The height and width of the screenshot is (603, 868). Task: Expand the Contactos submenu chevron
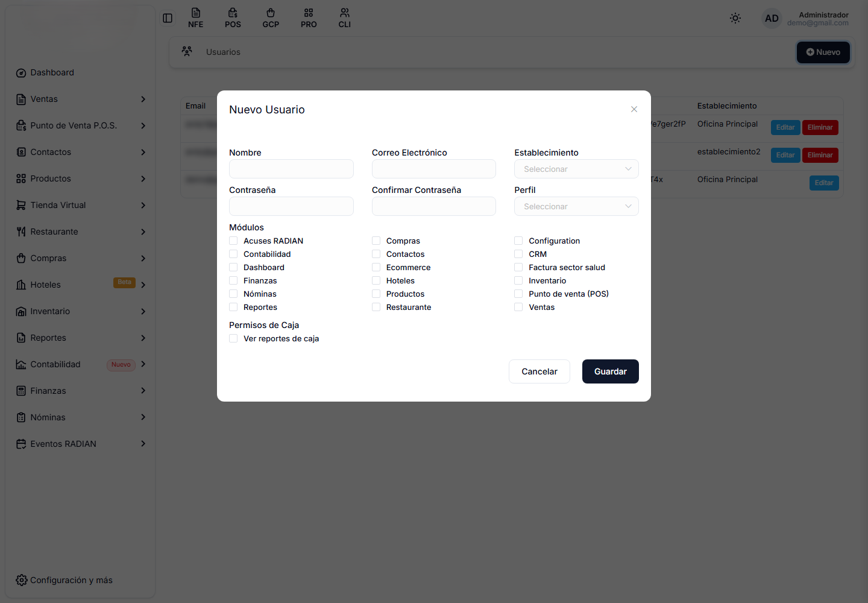143,152
